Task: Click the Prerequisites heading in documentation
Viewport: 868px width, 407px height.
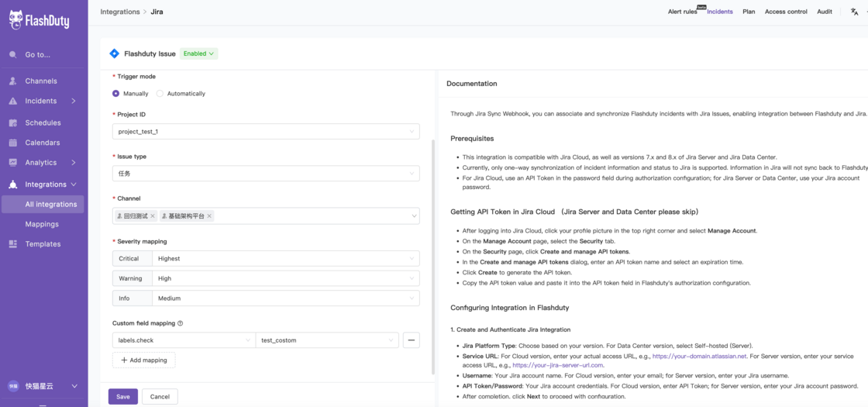Action: tap(472, 139)
